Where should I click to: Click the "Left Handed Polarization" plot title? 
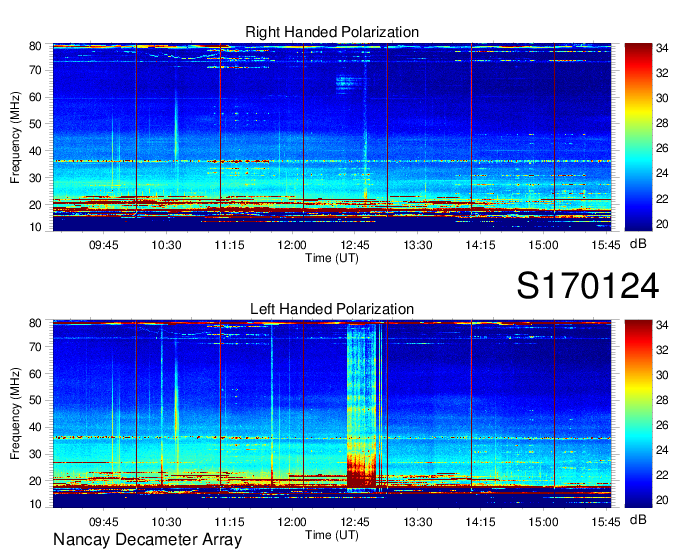[332, 309]
